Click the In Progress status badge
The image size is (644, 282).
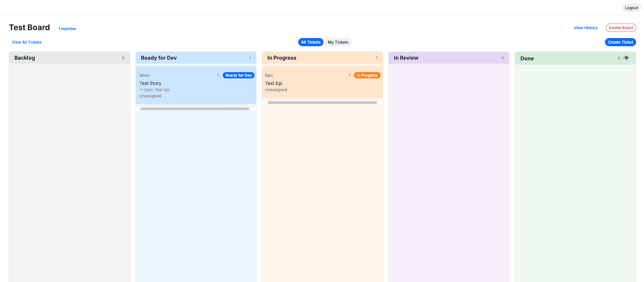coord(367,75)
